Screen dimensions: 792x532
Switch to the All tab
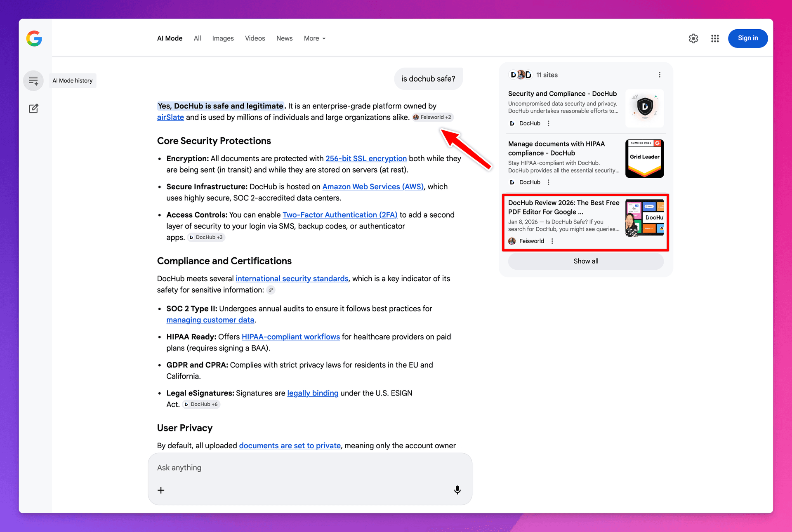(197, 38)
